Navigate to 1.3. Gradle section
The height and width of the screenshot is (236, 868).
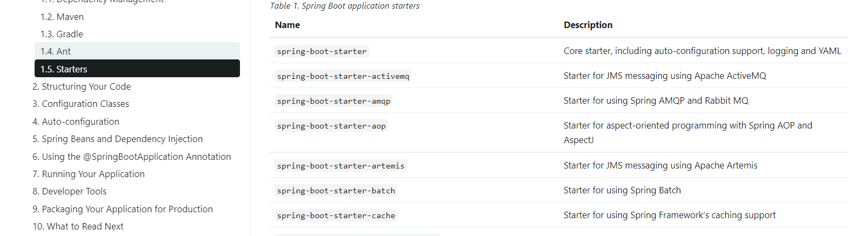[x=62, y=34]
